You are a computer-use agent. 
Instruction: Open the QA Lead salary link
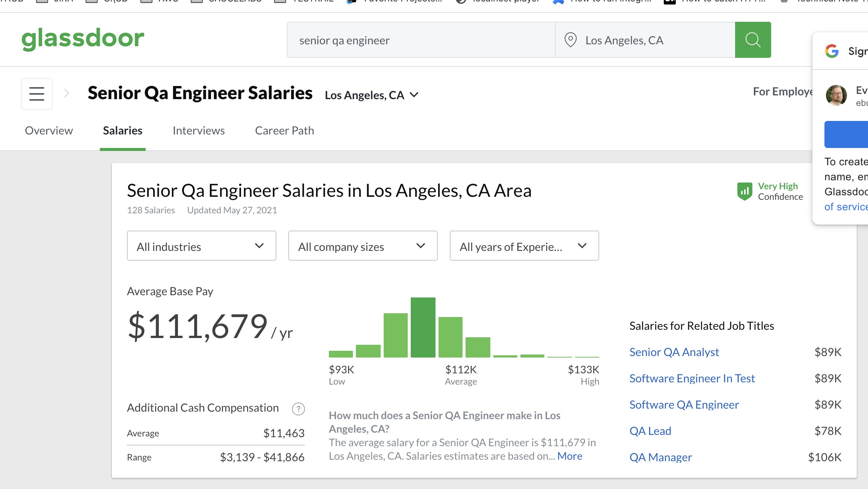tap(650, 431)
